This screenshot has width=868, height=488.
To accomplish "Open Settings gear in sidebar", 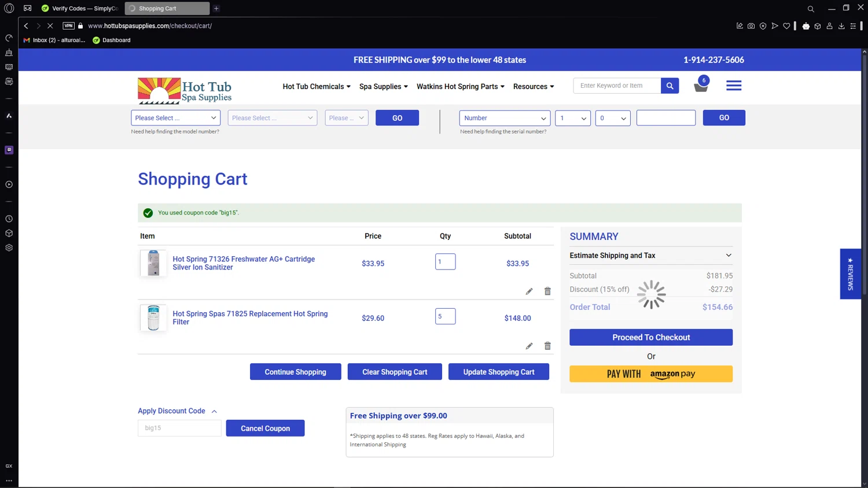I will (9, 247).
